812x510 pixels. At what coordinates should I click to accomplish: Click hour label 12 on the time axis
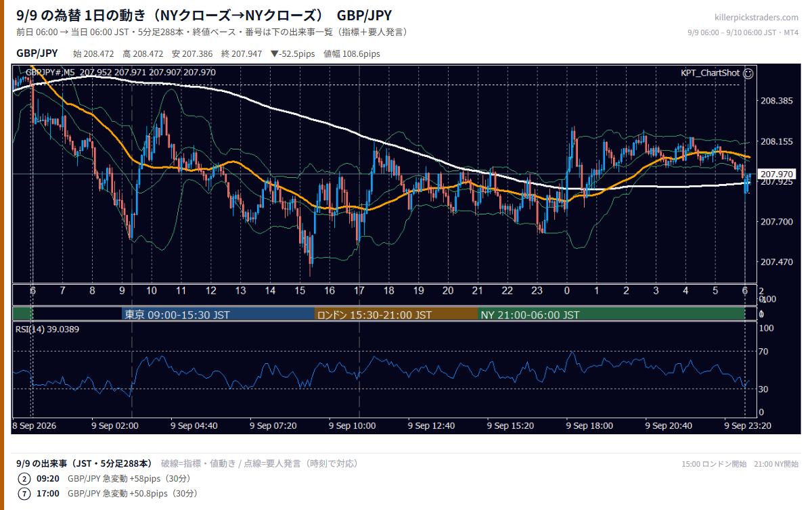[211, 291]
